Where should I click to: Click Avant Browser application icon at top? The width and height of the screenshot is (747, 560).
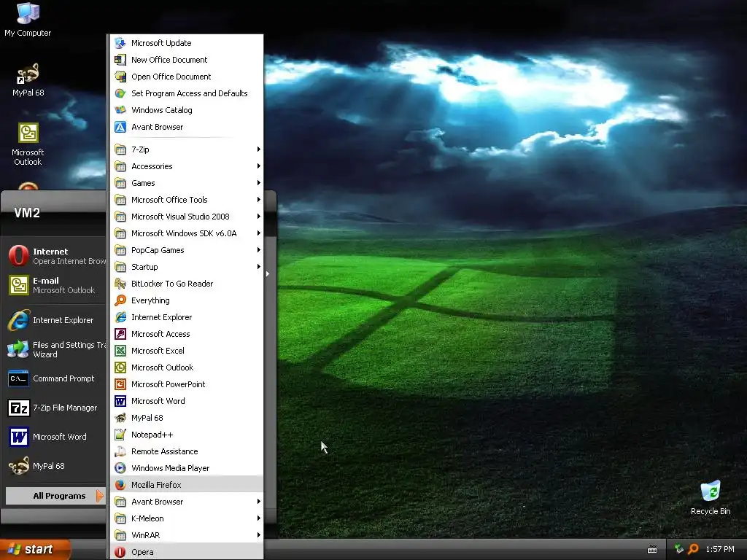coord(120,127)
